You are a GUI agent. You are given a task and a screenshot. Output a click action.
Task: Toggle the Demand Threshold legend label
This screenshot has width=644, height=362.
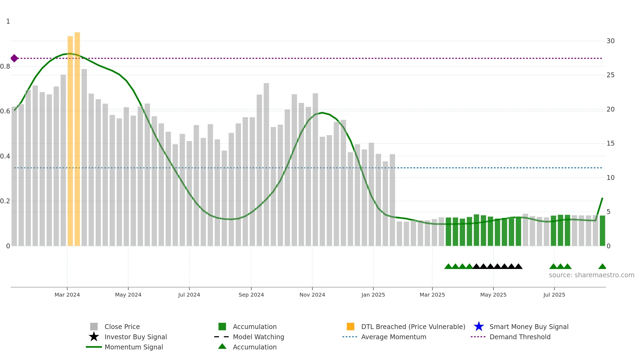520,337
